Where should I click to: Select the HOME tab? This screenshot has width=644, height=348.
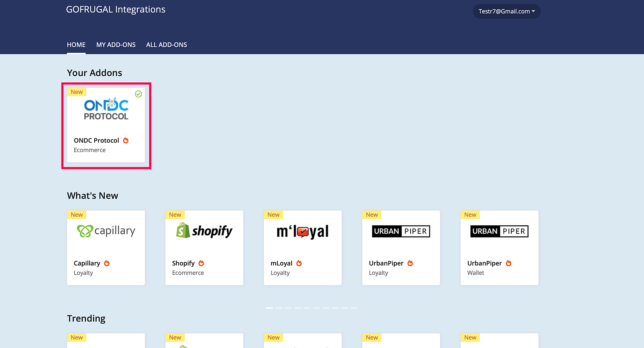76,45
